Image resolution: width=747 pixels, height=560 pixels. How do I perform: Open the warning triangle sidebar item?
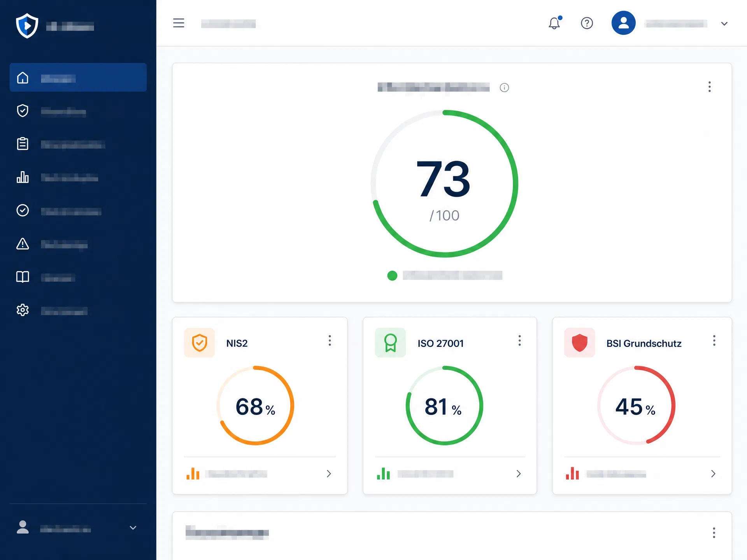23,244
